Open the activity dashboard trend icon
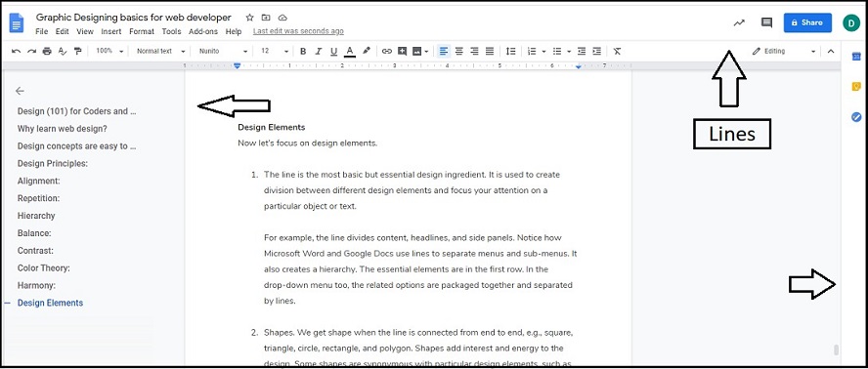 click(x=739, y=22)
